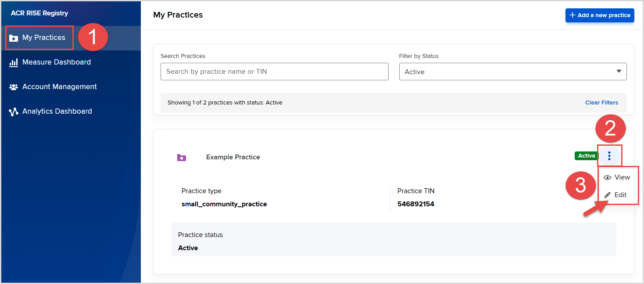Open the Filter by Status dropdown

coord(512,72)
